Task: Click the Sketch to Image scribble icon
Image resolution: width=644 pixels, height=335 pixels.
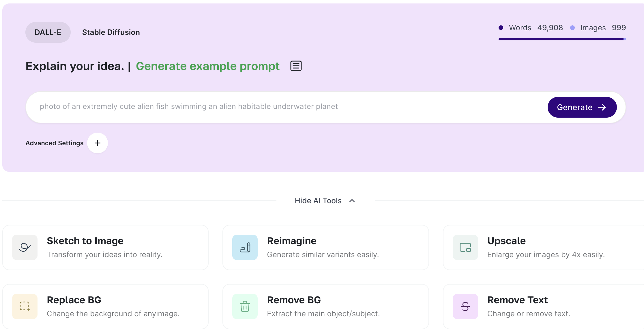Action: tap(25, 247)
